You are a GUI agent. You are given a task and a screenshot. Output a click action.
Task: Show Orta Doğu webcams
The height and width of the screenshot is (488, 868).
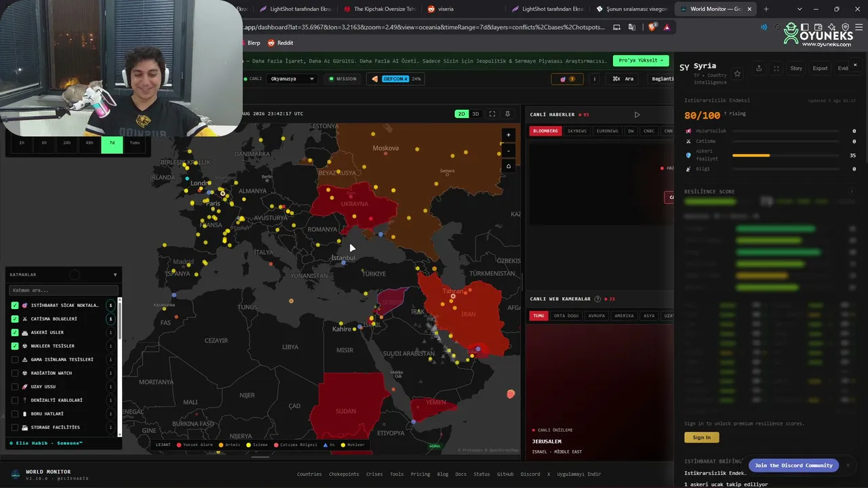point(566,316)
